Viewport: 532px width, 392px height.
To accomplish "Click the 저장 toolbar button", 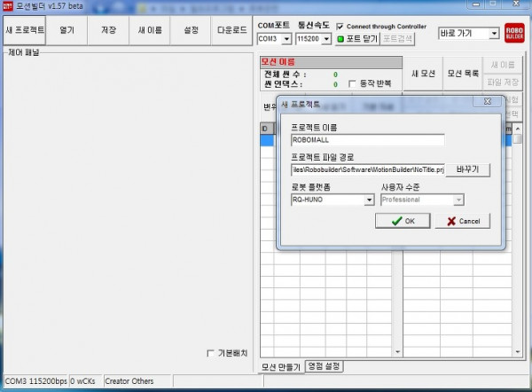I will click(x=108, y=30).
